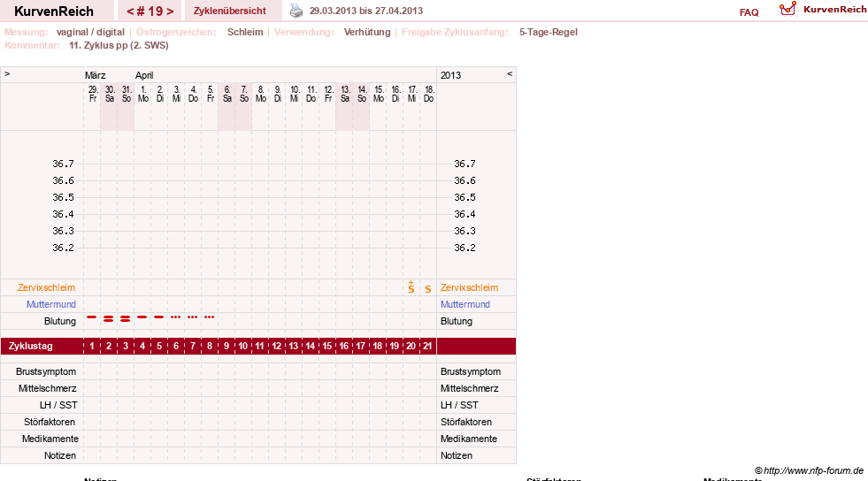868x481 pixels.
Task: Select cycle day 1 in Zyklustag row
Action: pyautogui.click(x=92, y=346)
